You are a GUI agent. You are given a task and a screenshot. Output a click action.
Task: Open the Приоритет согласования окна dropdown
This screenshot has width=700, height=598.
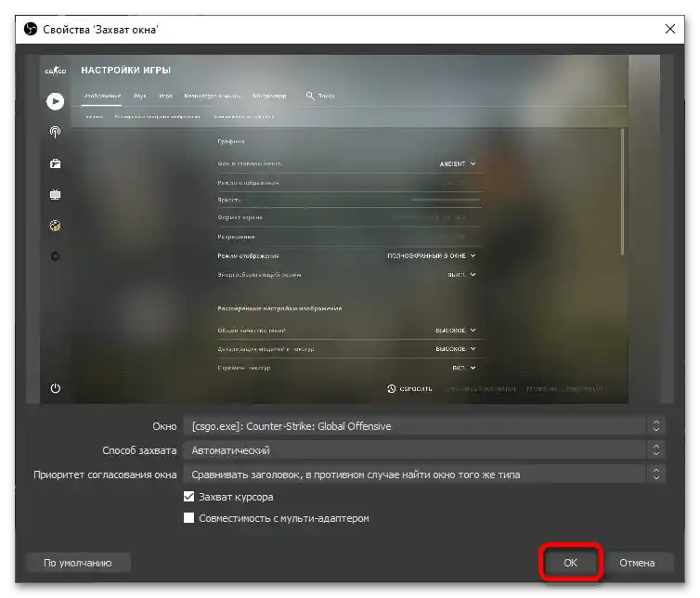tap(424, 474)
